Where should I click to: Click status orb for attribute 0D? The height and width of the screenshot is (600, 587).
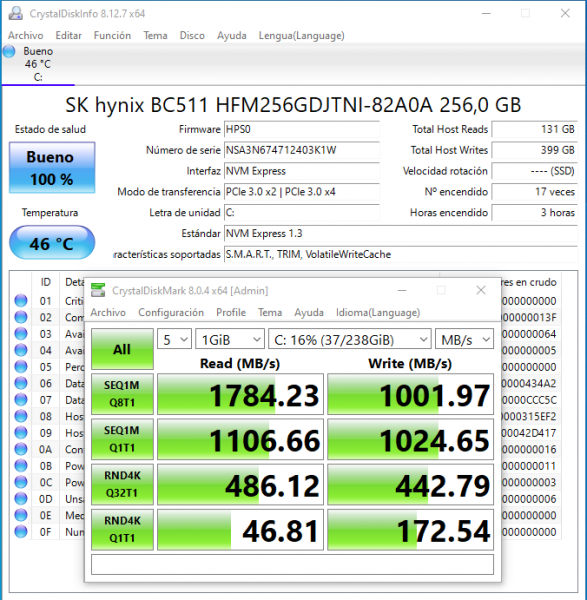coord(21,499)
